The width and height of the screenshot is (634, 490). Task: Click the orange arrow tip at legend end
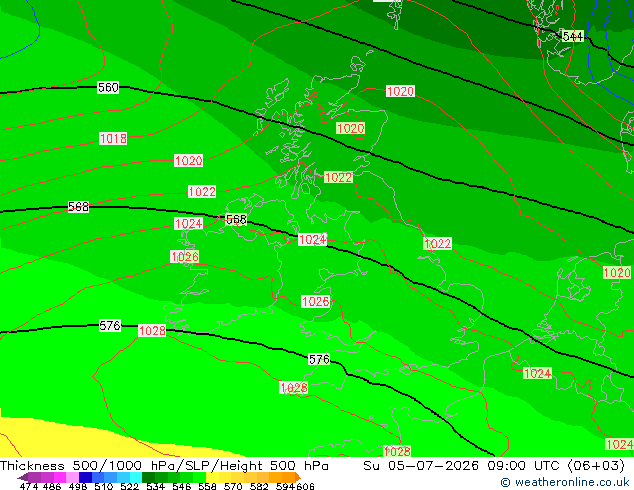[298, 477]
